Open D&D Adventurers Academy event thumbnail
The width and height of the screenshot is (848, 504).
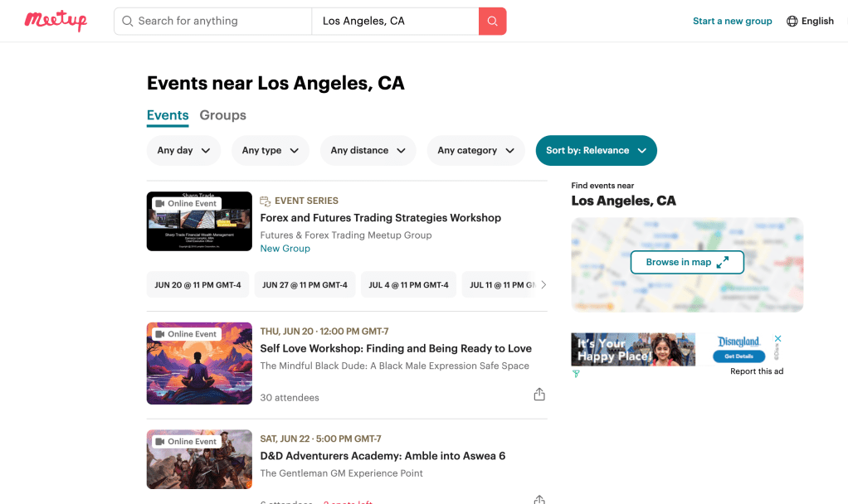click(199, 459)
